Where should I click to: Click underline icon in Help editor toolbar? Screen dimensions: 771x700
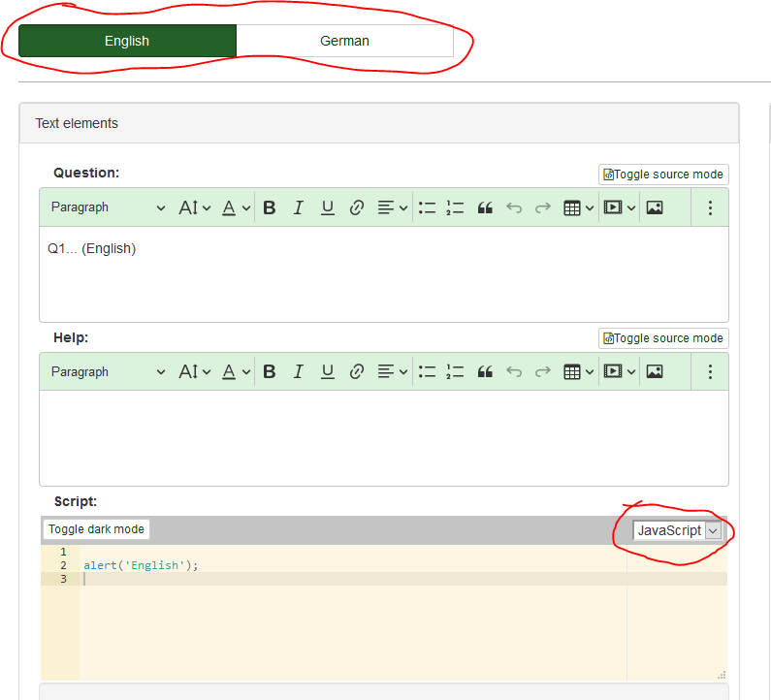[x=328, y=372]
